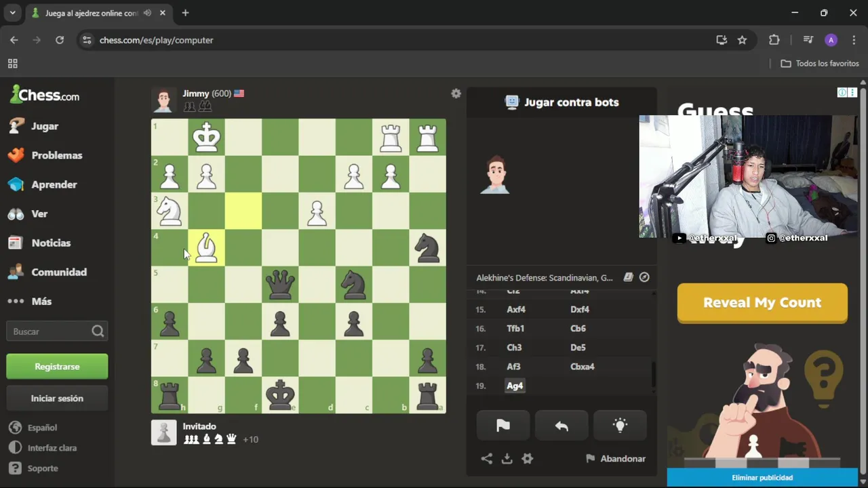Screen dimensions: 868x488
Task: Open board settings gear above the board
Action: point(456,94)
